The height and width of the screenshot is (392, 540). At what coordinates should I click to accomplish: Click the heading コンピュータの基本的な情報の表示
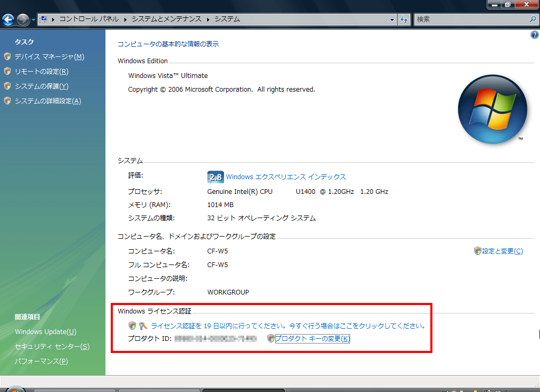(168, 44)
